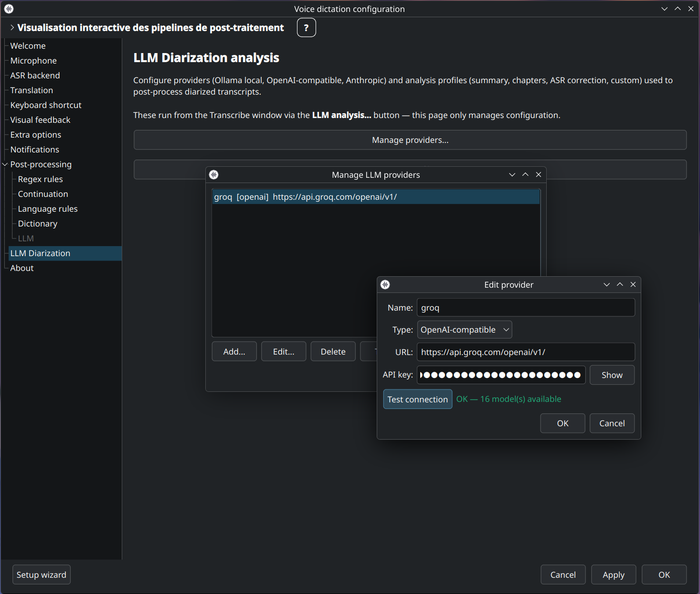Delete the selected provider
The width and height of the screenshot is (700, 594).
333,352
